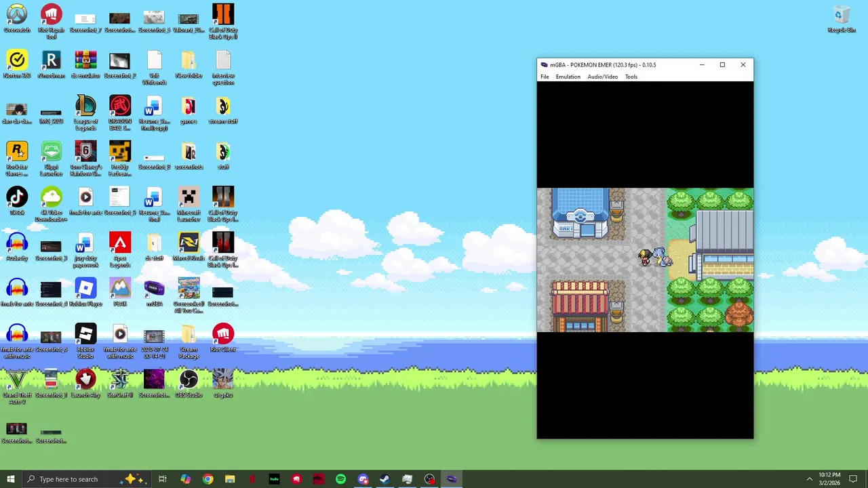Select the New folder on desktop
Image resolution: width=868 pixels, height=488 pixels.
[x=189, y=65]
